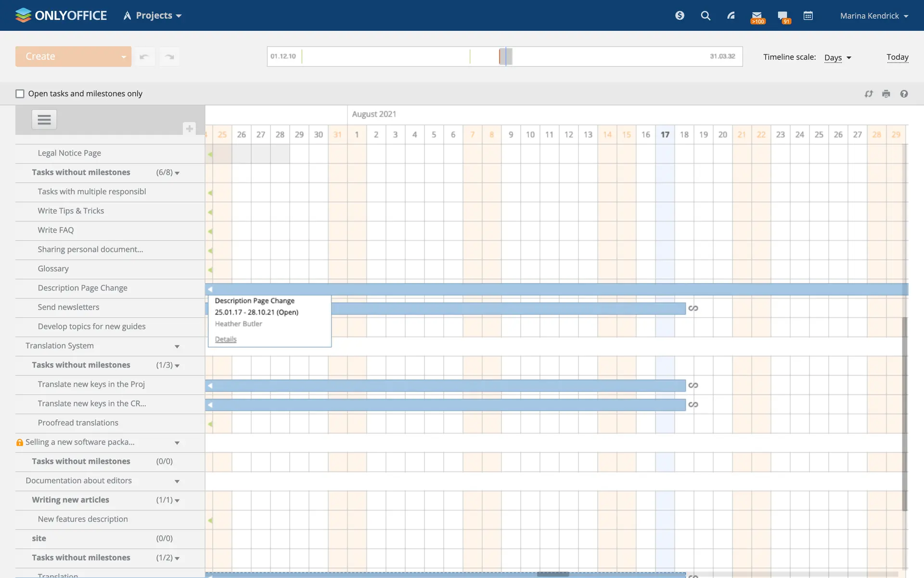Open the hamburger menu above the task list

[44, 119]
